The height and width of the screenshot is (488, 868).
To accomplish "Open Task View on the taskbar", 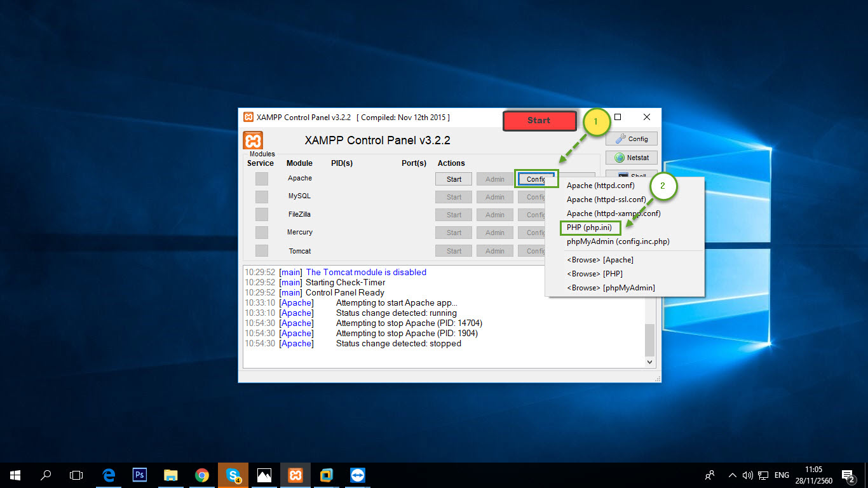I will [x=76, y=475].
